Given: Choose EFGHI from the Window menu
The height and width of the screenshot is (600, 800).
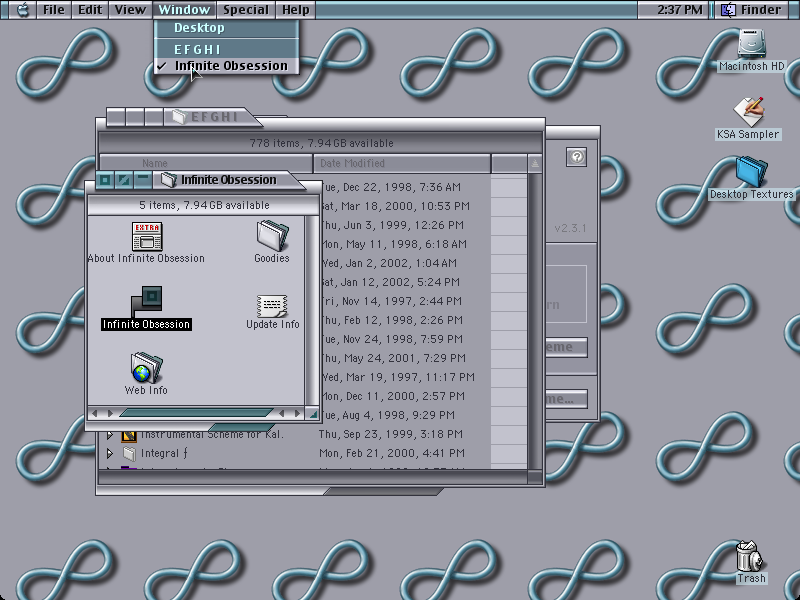Looking at the screenshot, I should coord(227,49).
